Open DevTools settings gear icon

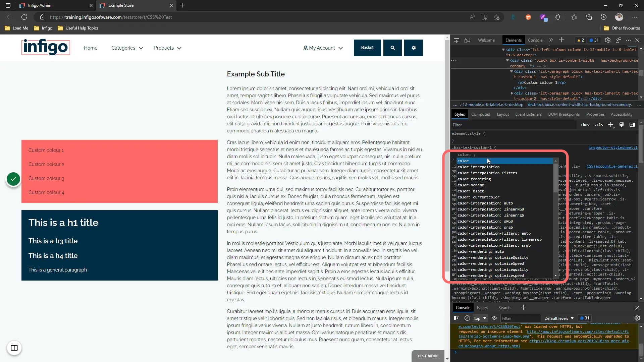click(x=607, y=40)
